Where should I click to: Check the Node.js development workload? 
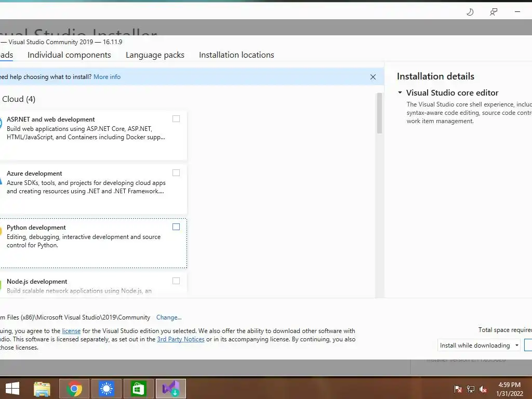coord(176,281)
